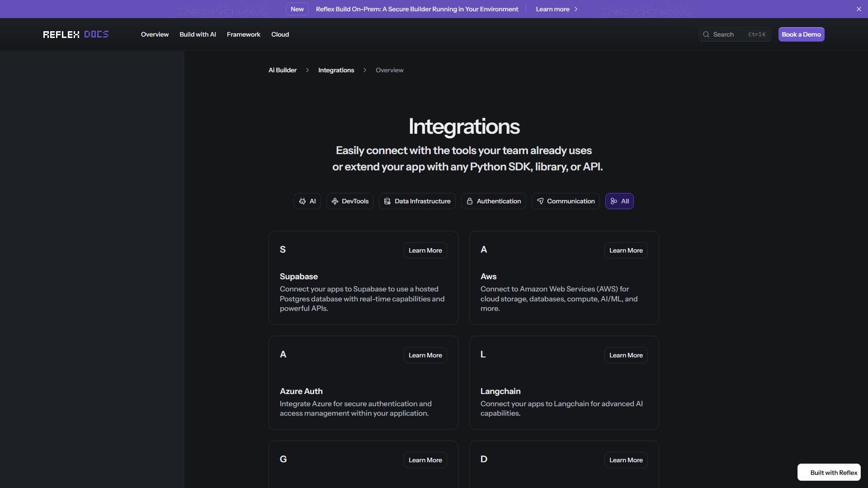Click the Azure Auth card letter icon
The image size is (868, 488).
tap(283, 354)
